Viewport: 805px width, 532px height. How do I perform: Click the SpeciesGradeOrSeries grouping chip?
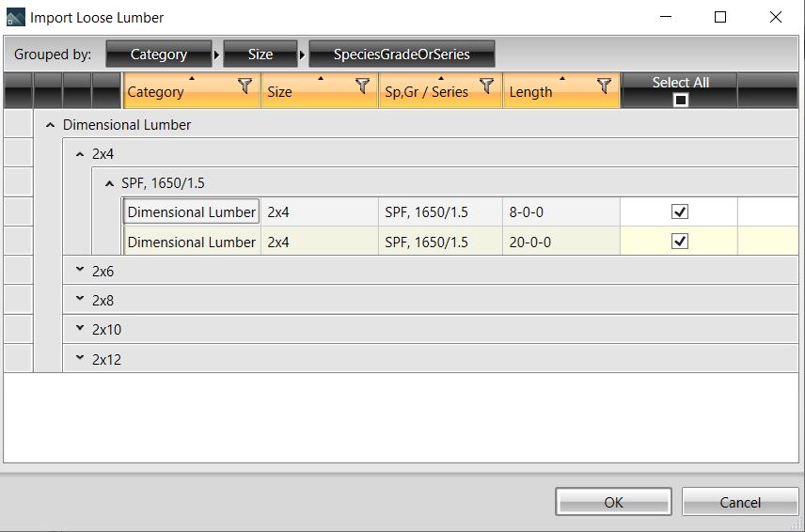402,55
